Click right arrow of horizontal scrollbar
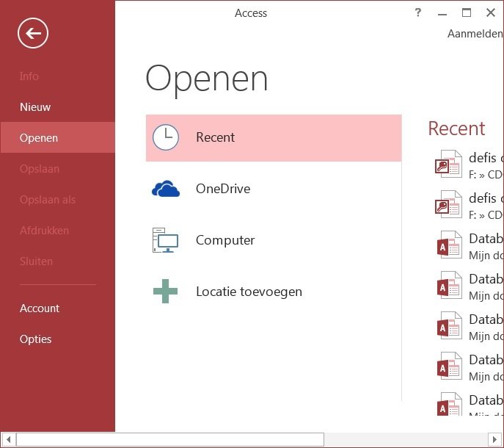Viewport: 504px width, 448px height. (x=495, y=439)
